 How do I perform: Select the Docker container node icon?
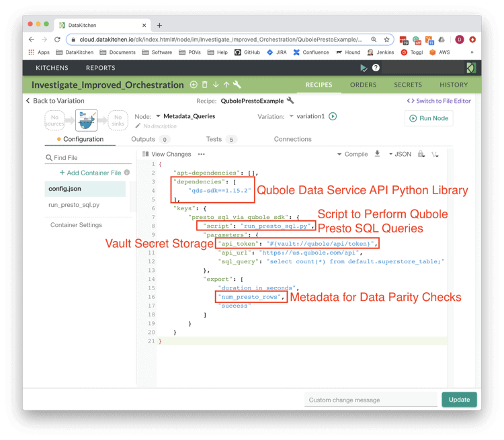point(87,119)
